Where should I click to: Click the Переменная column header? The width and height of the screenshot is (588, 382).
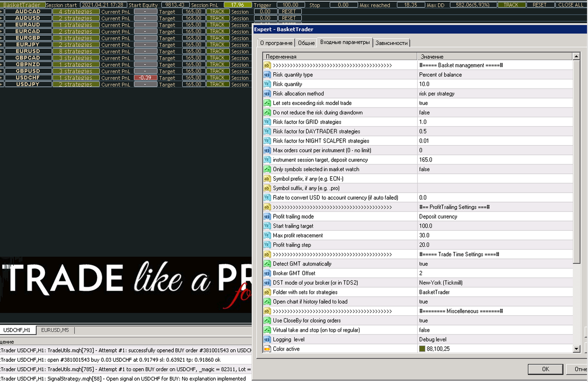coord(340,57)
